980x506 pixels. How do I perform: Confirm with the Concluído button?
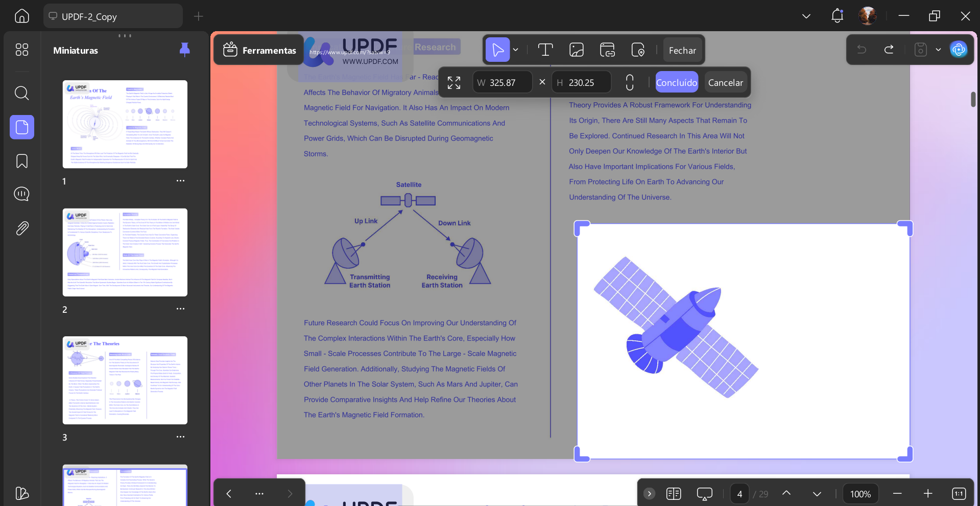(677, 82)
